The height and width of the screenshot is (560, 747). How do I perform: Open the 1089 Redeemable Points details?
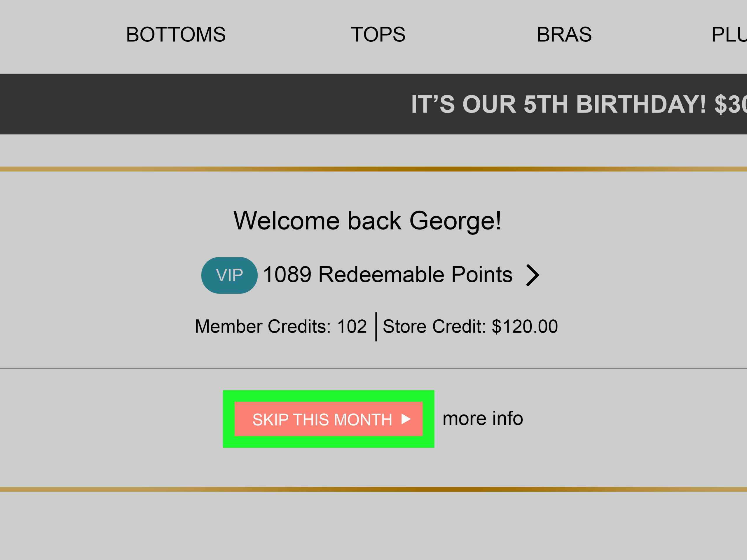tap(387, 274)
